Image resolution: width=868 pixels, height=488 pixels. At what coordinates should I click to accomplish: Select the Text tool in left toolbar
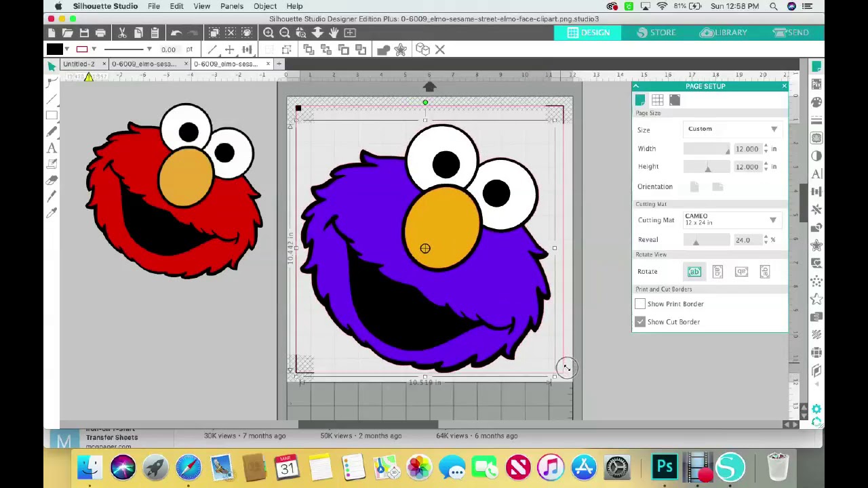pos(52,148)
